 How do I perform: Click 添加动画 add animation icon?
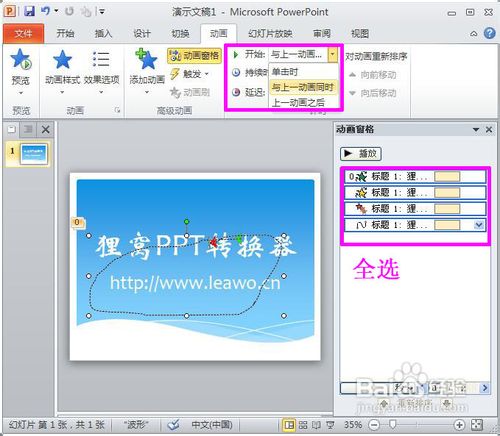147,59
